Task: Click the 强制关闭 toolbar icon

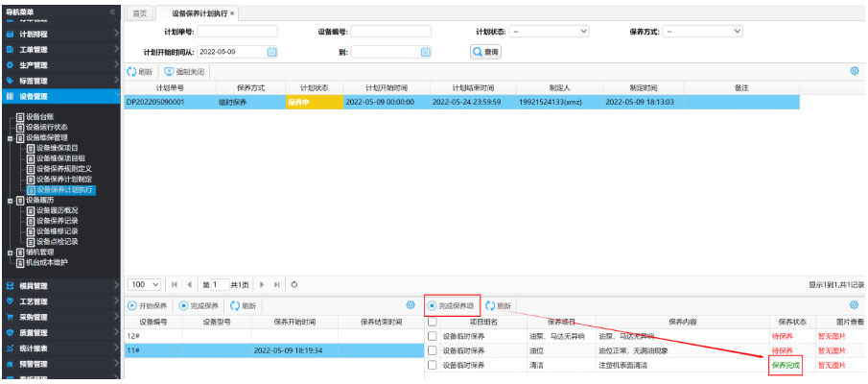Action: coord(183,72)
